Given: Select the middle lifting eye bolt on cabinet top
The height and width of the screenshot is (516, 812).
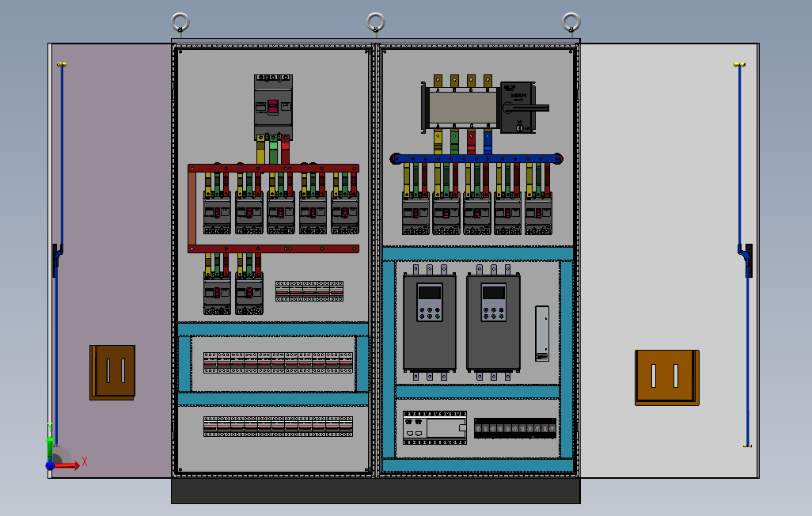Looking at the screenshot, I should click(x=375, y=23).
